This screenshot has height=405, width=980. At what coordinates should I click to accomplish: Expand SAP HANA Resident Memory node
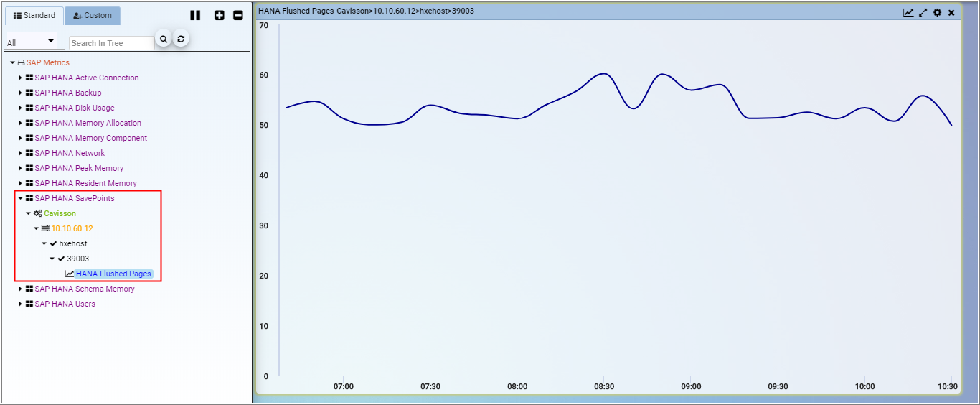point(21,183)
